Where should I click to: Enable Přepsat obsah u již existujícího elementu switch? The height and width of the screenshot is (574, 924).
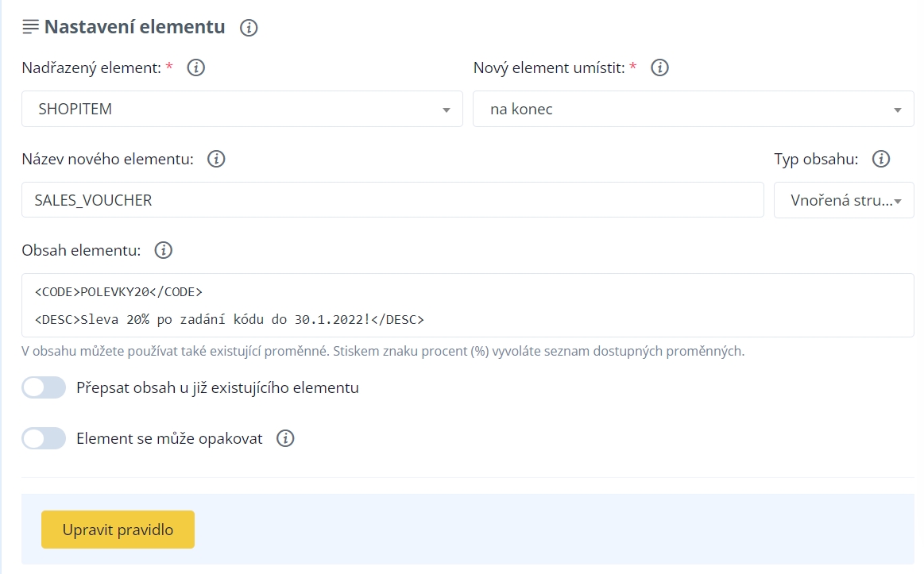pos(44,388)
